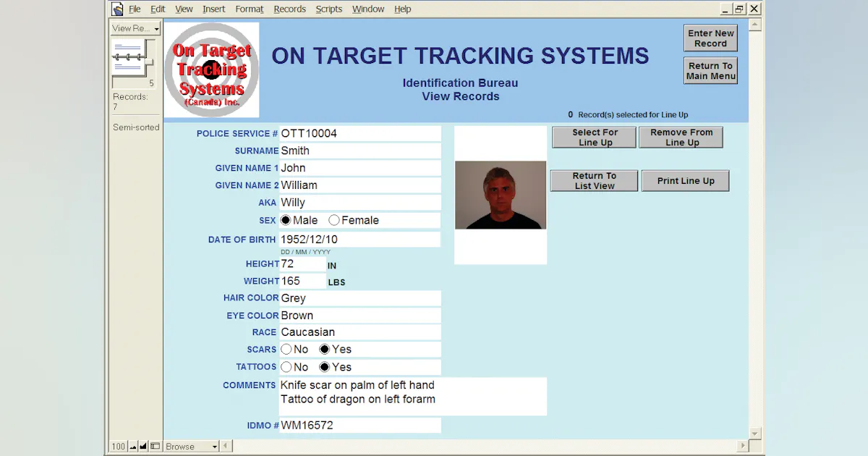Viewport: 868px width, 456px height.
Task: Open the Records menu
Action: pyautogui.click(x=290, y=9)
